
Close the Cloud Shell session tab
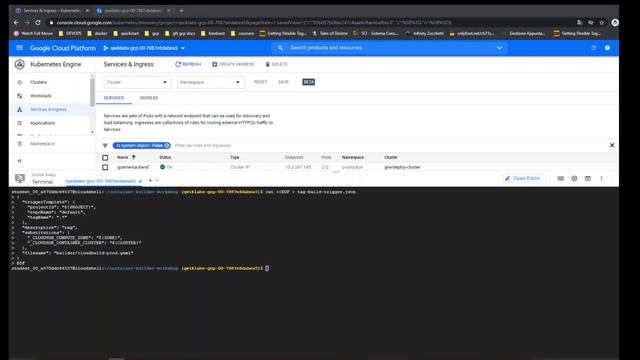[140, 181]
